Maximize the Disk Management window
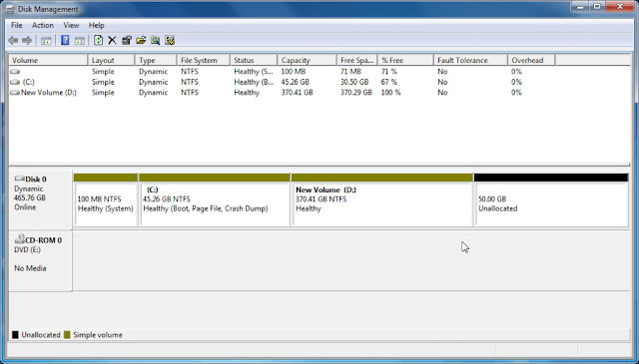This screenshot has height=364, width=639. tap(597, 6)
